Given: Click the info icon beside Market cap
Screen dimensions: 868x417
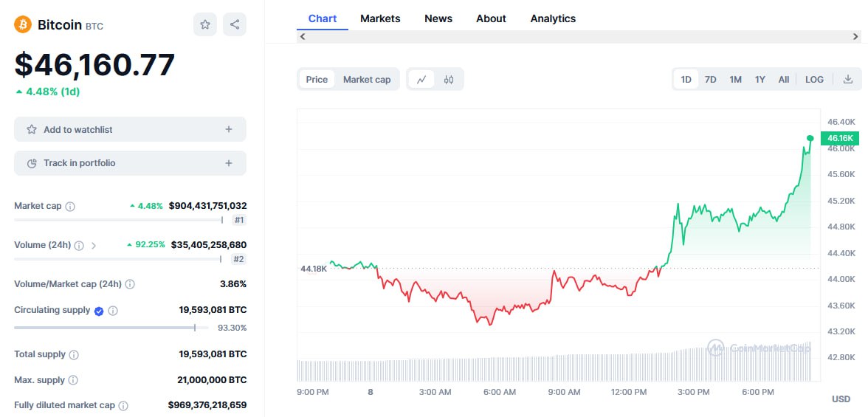Looking at the screenshot, I should (70, 207).
